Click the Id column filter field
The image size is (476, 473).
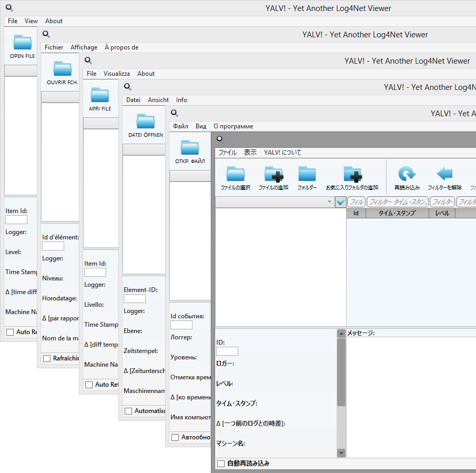click(x=357, y=202)
